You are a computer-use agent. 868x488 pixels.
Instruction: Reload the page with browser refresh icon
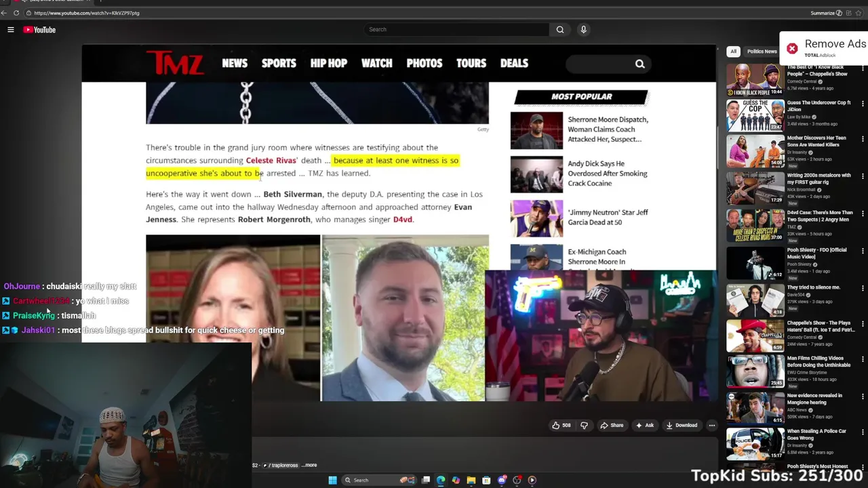tap(16, 13)
